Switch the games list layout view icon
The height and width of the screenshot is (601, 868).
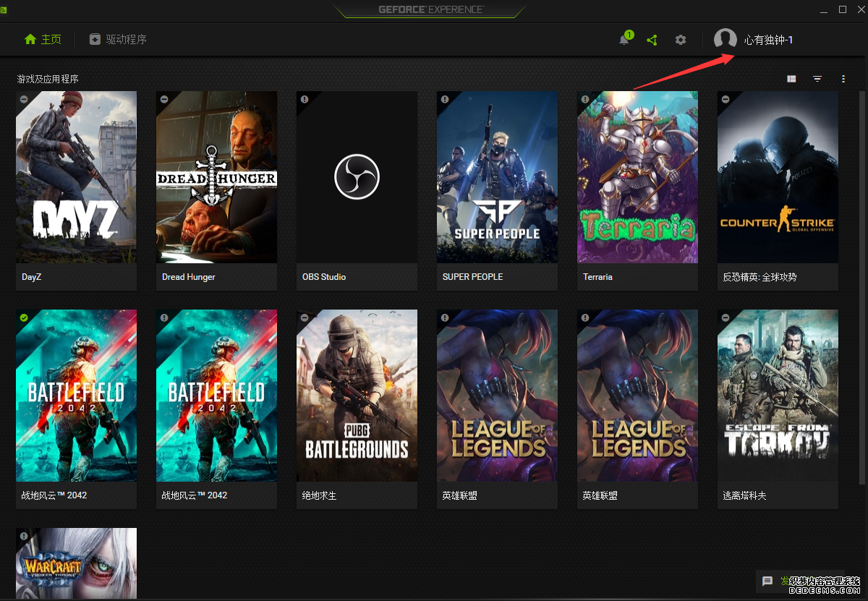coord(791,79)
